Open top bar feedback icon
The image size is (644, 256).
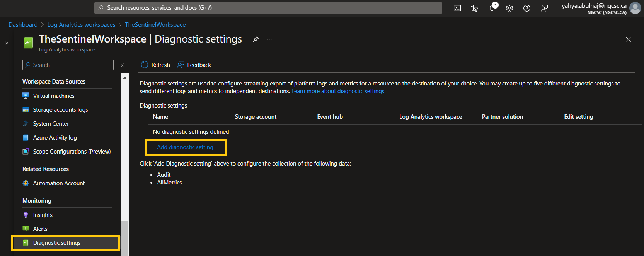click(544, 8)
